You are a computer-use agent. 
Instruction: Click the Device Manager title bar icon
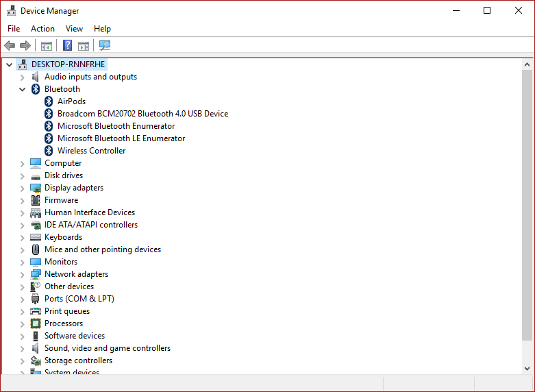coord(11,10)
